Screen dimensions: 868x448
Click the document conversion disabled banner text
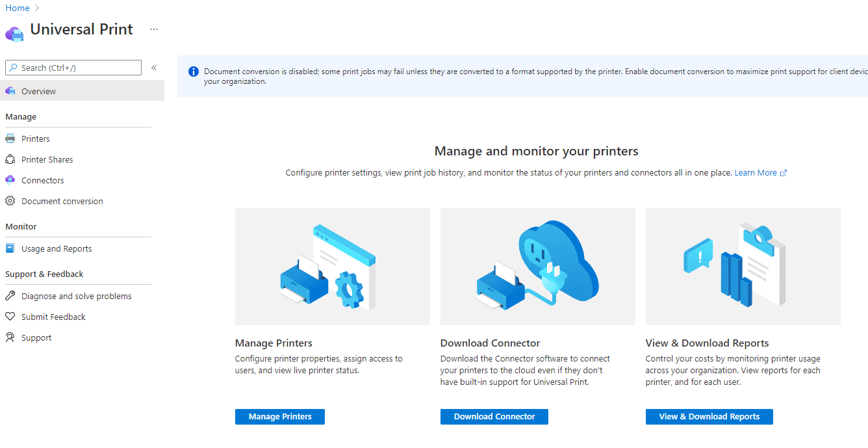[x=535, y=76]
